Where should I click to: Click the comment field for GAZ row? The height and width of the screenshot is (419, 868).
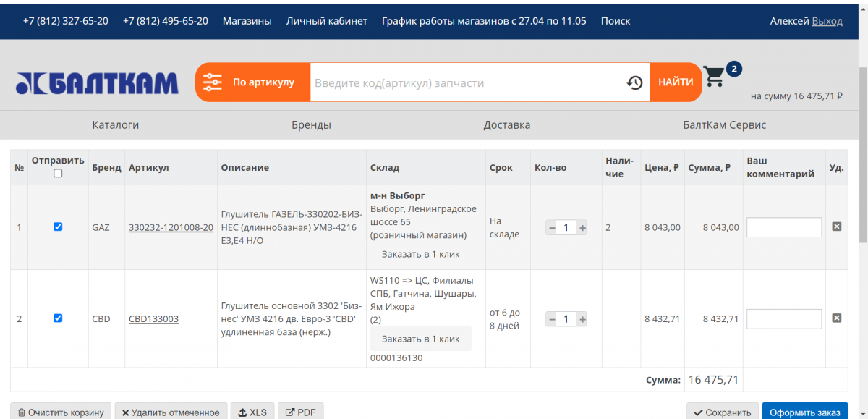(784, 227)
